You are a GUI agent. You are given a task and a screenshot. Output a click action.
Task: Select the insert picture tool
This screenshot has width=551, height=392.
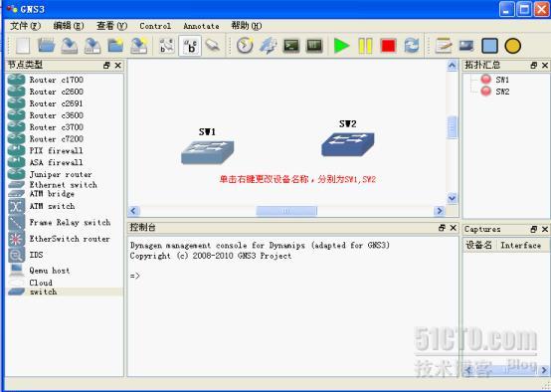pos(466,46)
